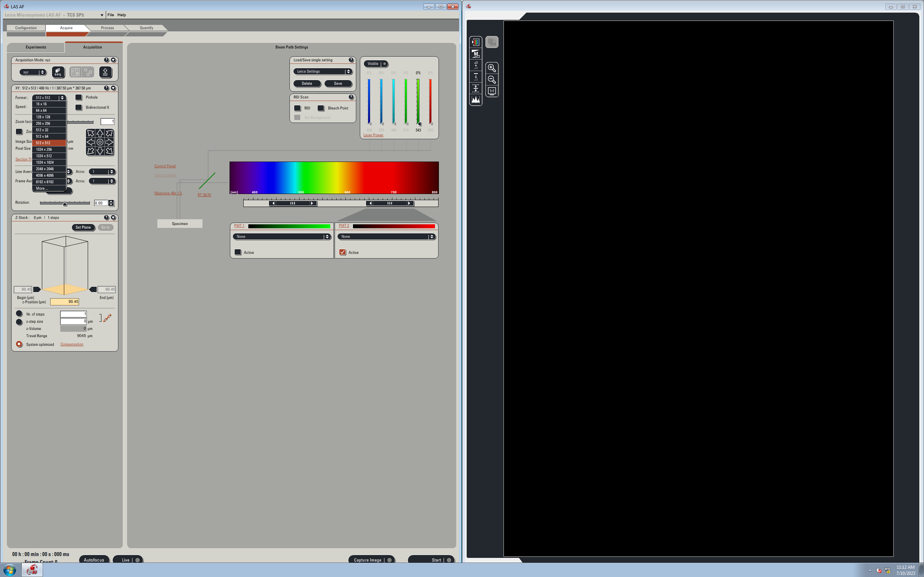Select the System optimized radio button
Image resolution: width=924 pixels, height=577 pixels.
tap(19, 344)
